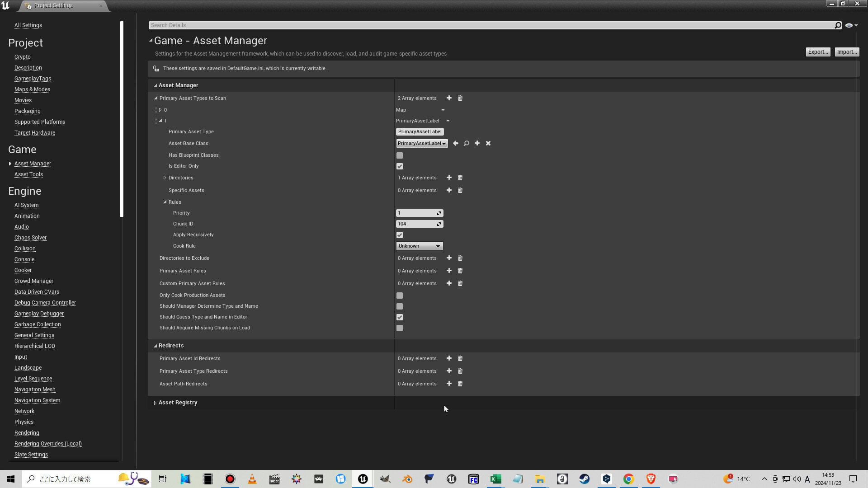Viewport: 868px width, 488px height.
Task: Go to Maps & Modes settings
Action: (32, 89)
